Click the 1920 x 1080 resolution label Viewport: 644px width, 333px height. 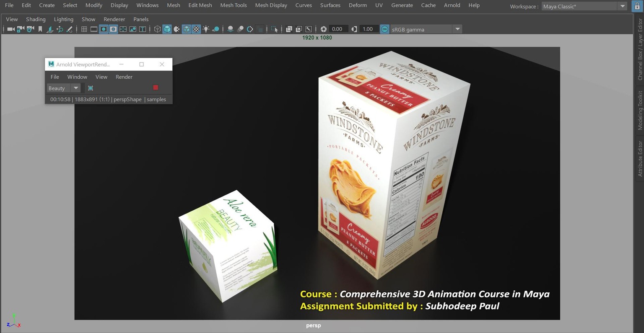[x=317, y=38]
